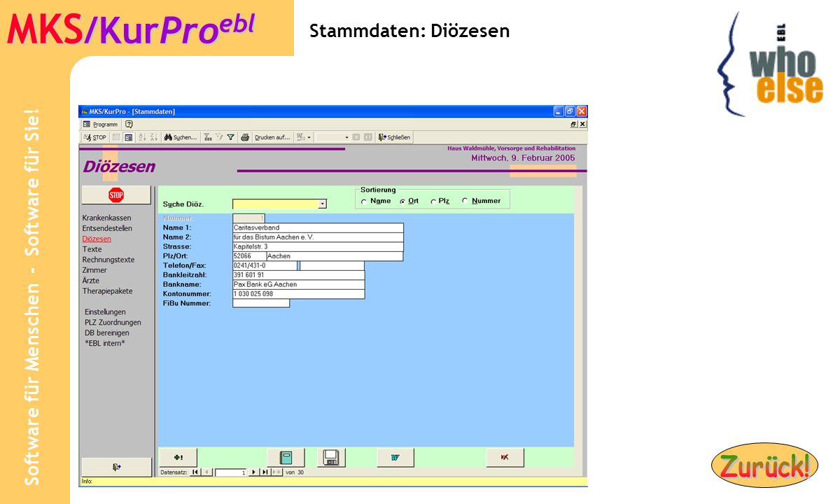840x504 pixels.
Task: Select the Plz sorting radio button
Action: (x=433, y=202)
